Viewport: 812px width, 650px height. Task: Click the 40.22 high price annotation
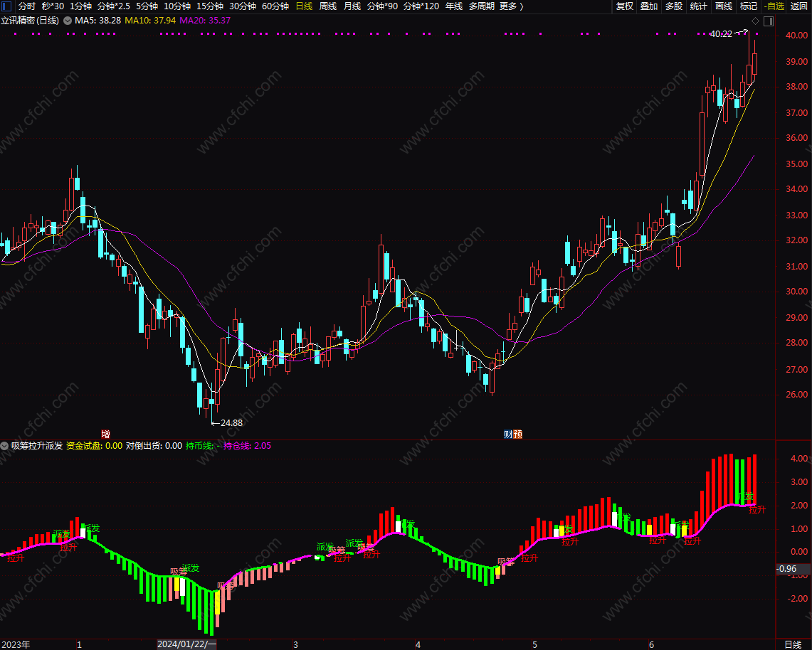click(721, 34)
